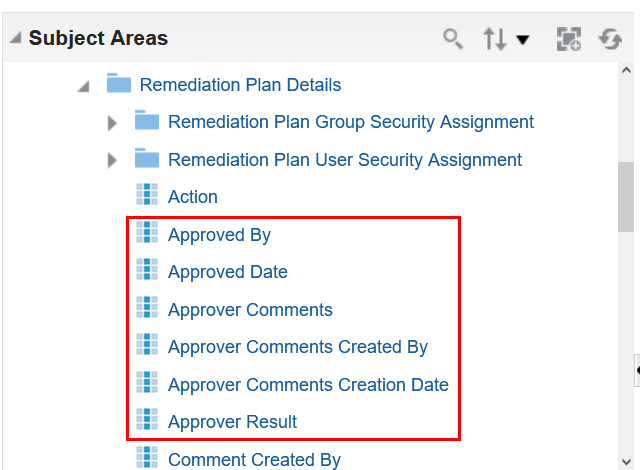The image size is (640, 470).
Task: Click the Approved By column icon
Action: (x=147, y=234)
